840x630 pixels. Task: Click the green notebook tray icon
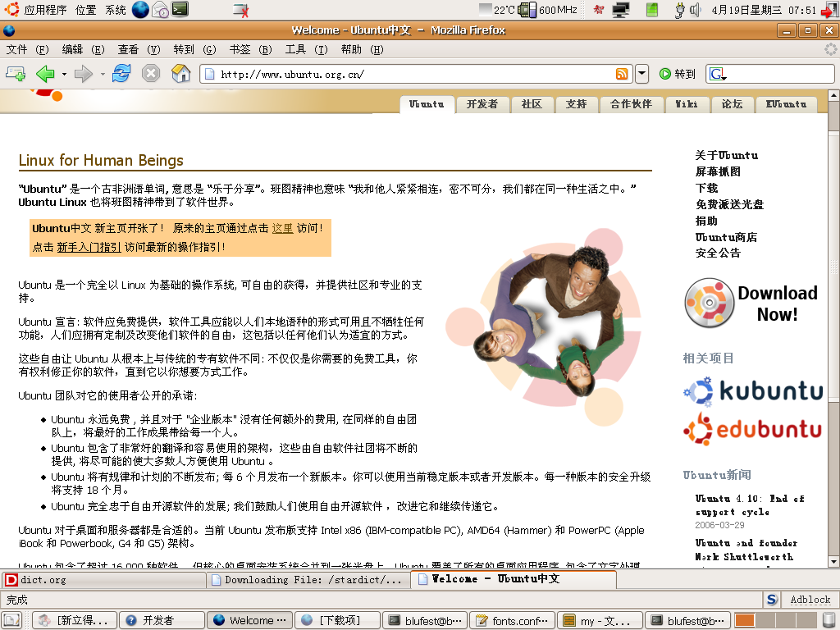[652, 10]
